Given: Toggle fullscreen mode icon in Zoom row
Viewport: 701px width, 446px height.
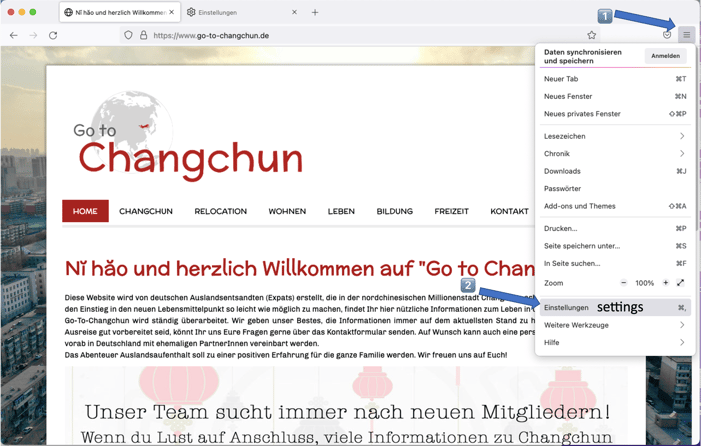Looking at the screenshot, I should tap(680, 282).
